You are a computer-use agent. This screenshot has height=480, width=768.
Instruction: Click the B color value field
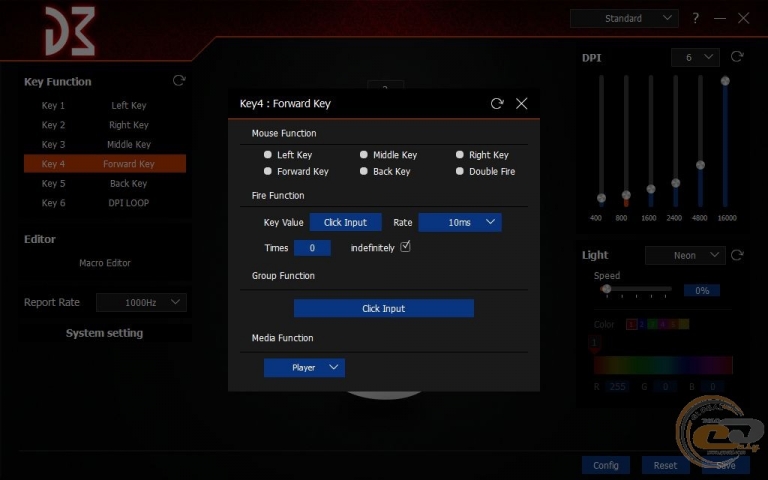[713, 386]
